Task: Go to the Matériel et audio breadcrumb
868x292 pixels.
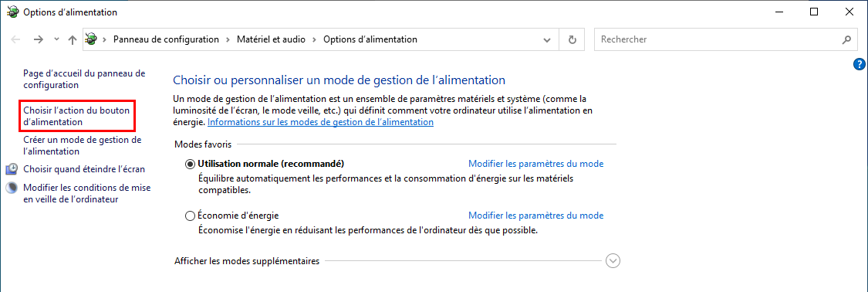Action: 272,39
